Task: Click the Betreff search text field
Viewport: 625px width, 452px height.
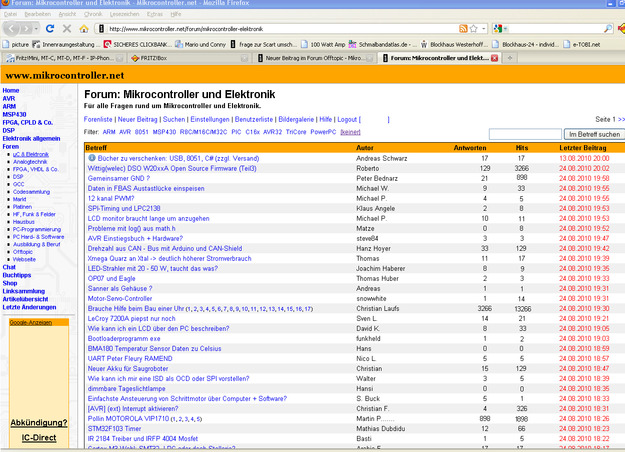Action: coord(525,134)
